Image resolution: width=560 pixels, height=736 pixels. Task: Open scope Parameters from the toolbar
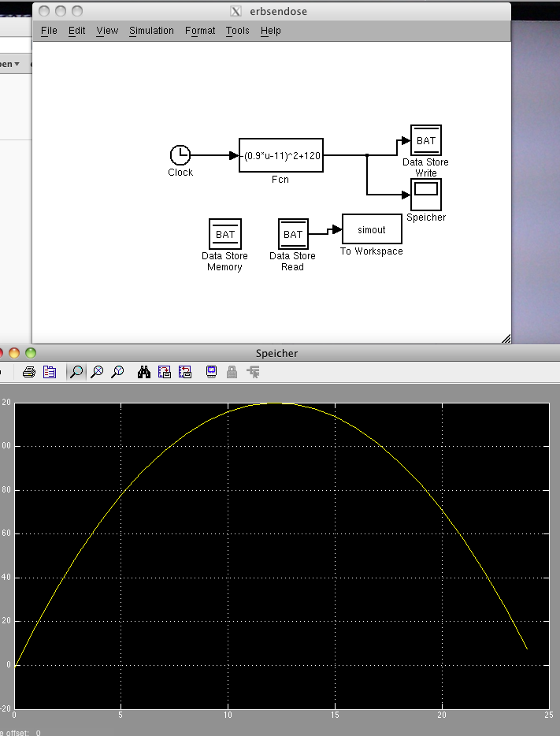click(49, 372)
